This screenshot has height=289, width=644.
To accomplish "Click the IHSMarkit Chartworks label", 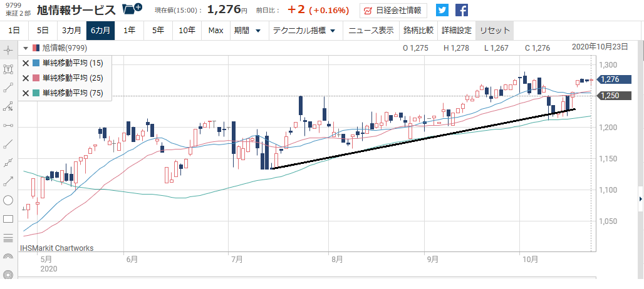I will click(x=56, y=248).
